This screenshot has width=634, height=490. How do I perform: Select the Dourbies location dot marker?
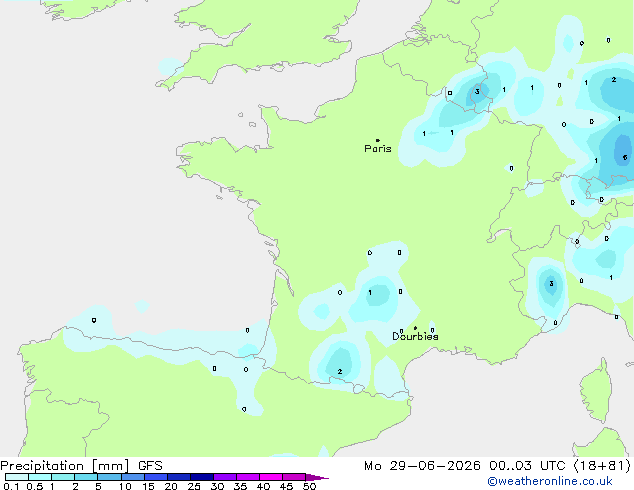(415, 328)
